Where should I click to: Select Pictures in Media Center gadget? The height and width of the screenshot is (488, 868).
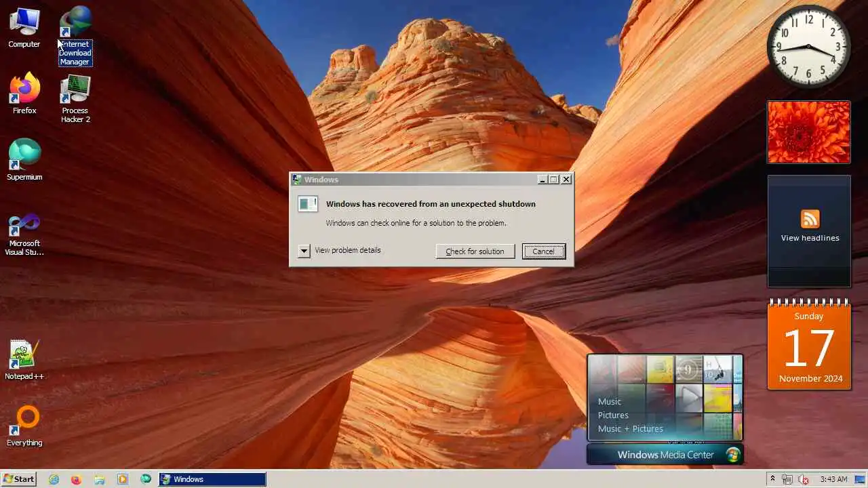(613, 415)
